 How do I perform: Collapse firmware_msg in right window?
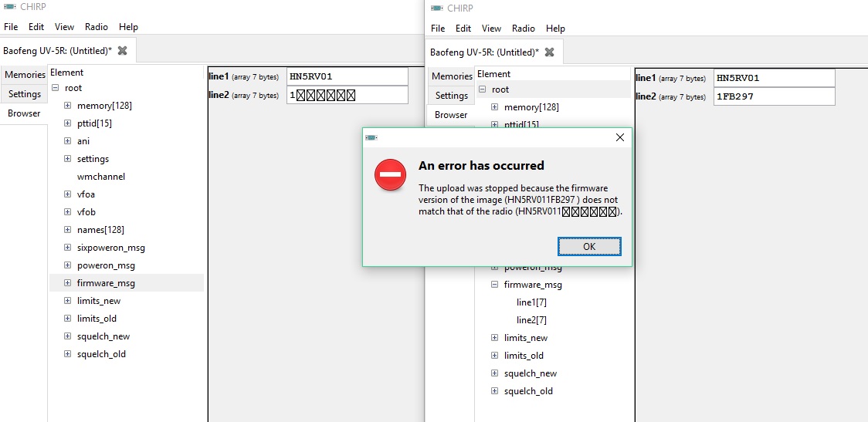pos(494,285)
